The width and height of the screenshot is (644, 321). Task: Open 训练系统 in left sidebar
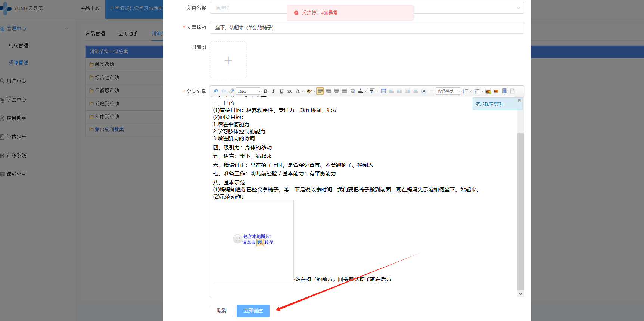16,155
